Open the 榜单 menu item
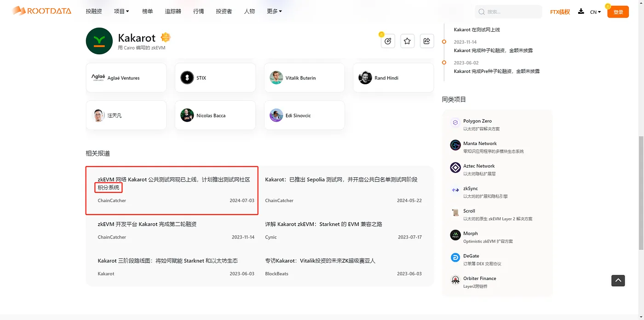This screenshot has width=644, height=320. [x=147, y=12]
